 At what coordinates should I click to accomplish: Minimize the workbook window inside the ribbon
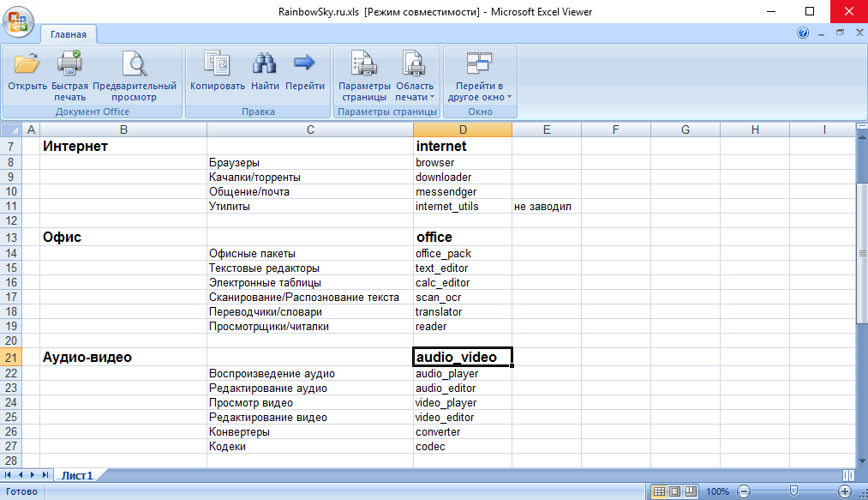point(822,33)
